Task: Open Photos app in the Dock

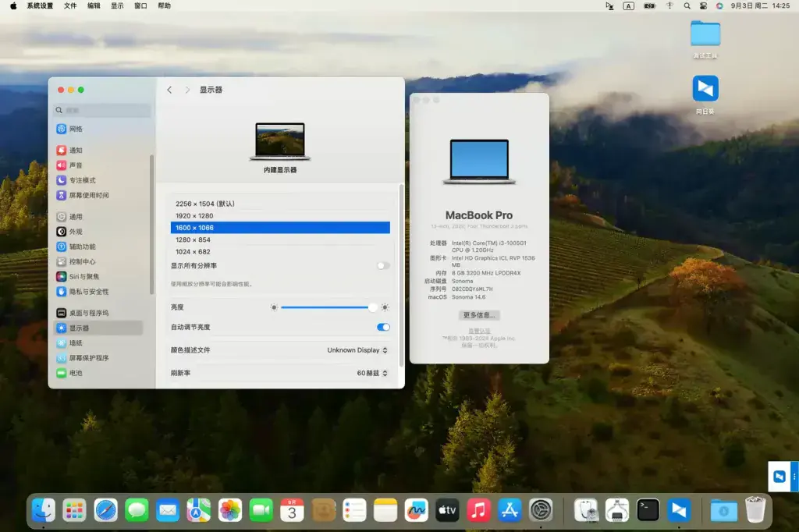Action: [x=230, y=510]
